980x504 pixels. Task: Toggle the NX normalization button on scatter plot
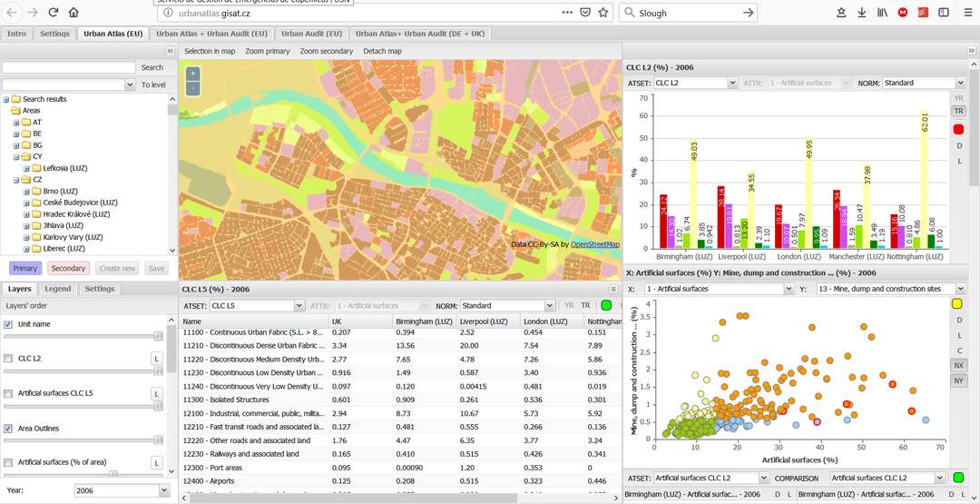click(959, 365)
